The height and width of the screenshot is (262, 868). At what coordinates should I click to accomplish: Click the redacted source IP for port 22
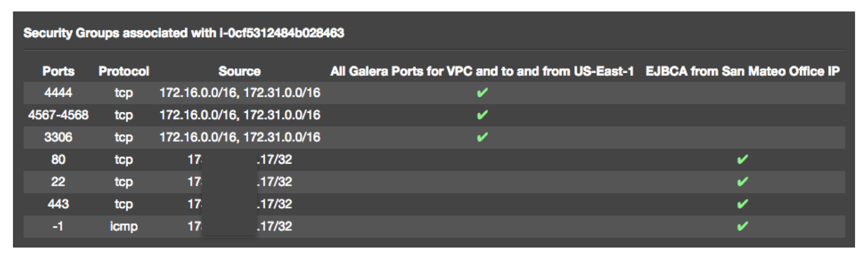[239, 182]
